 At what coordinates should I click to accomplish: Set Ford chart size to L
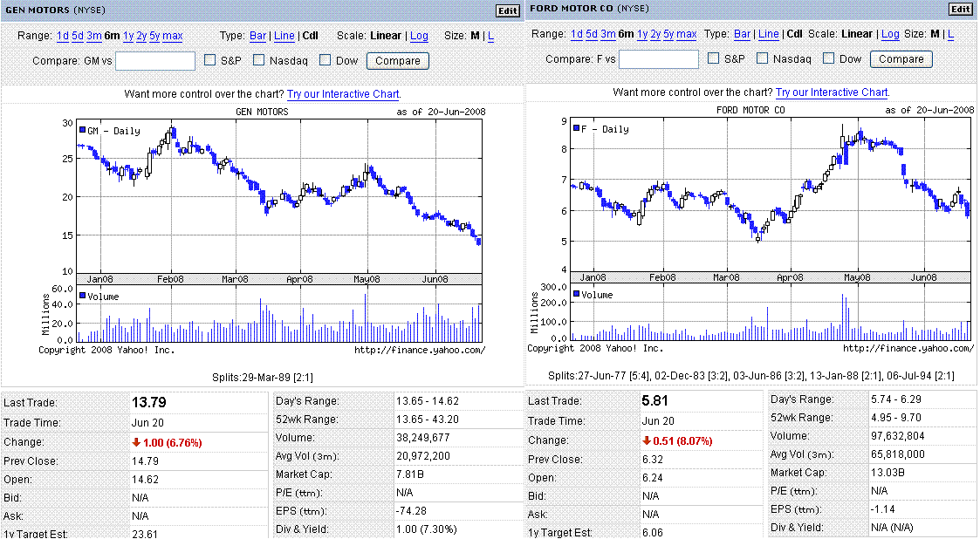pyautogui.click(x=950, y=34)
